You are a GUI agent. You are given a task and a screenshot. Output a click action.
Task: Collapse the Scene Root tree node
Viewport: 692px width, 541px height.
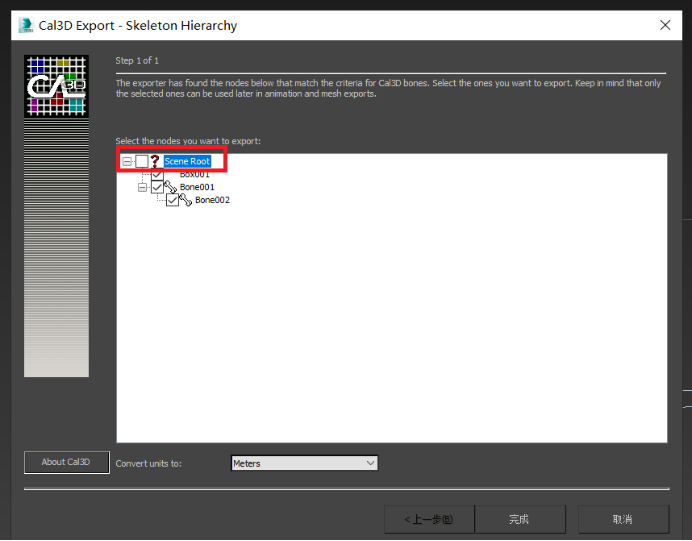(x=127, y=162)
